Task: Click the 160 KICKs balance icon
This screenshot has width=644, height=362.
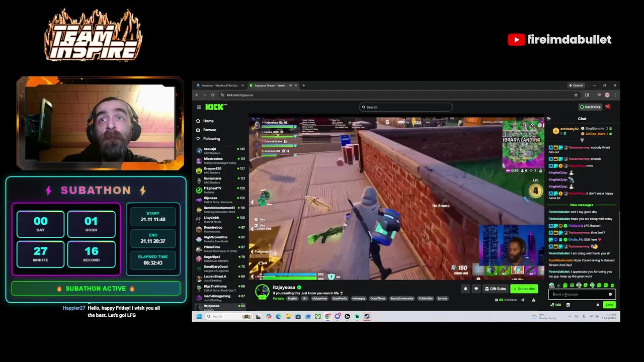Action: pyautogui.click(x=556, y=305)
